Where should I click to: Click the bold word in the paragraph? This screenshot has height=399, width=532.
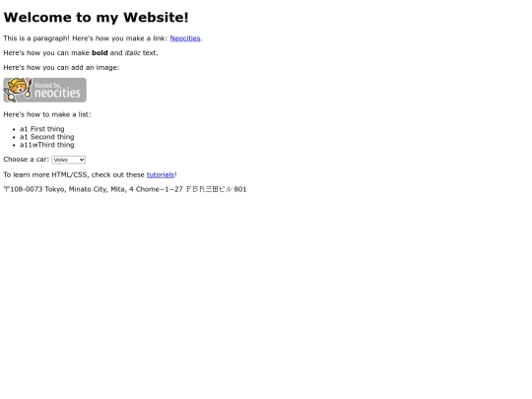click(x=100, y=53)
